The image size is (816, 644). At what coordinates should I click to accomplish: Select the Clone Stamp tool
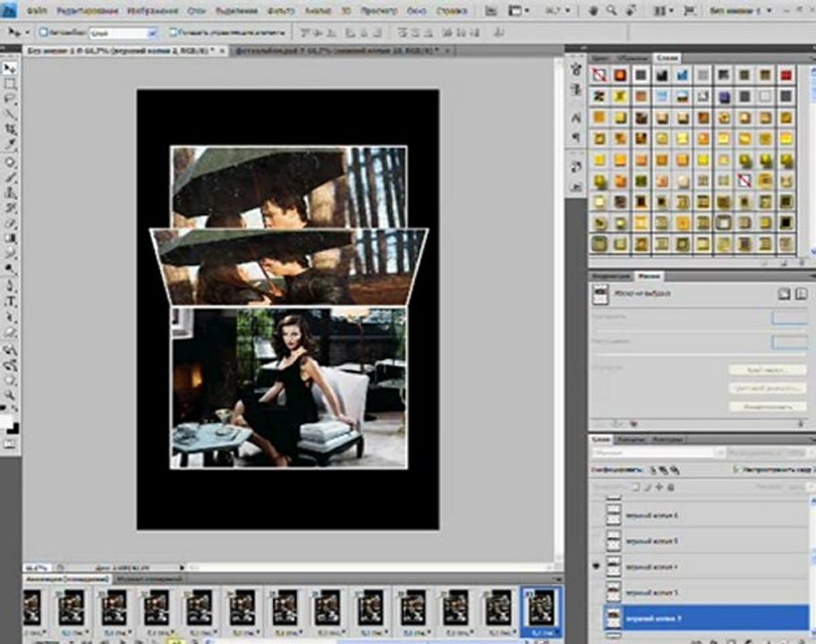point(9,193)
